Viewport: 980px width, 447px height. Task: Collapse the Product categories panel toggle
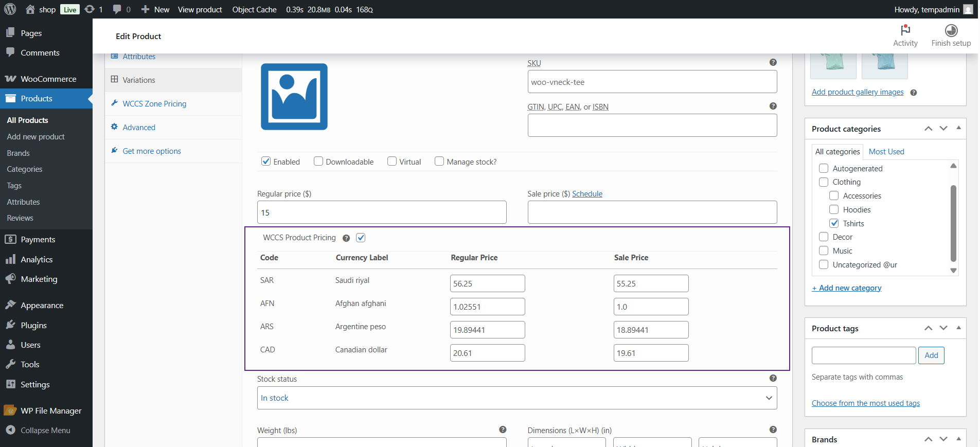[958, 128]
